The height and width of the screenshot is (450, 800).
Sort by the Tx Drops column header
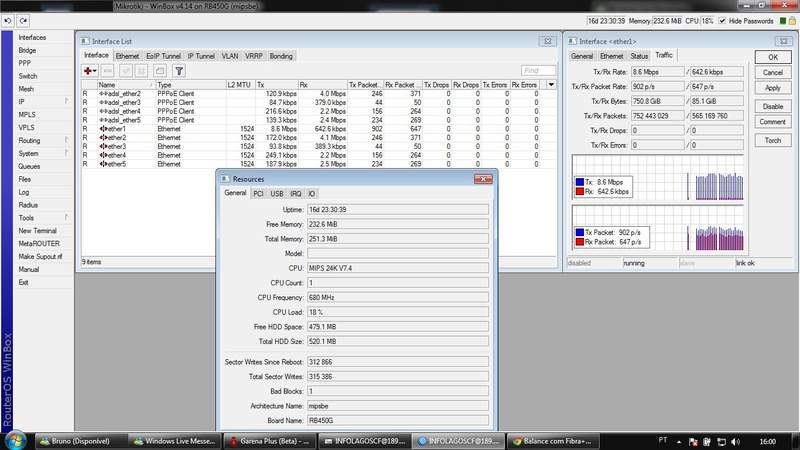tap(436, 85)
